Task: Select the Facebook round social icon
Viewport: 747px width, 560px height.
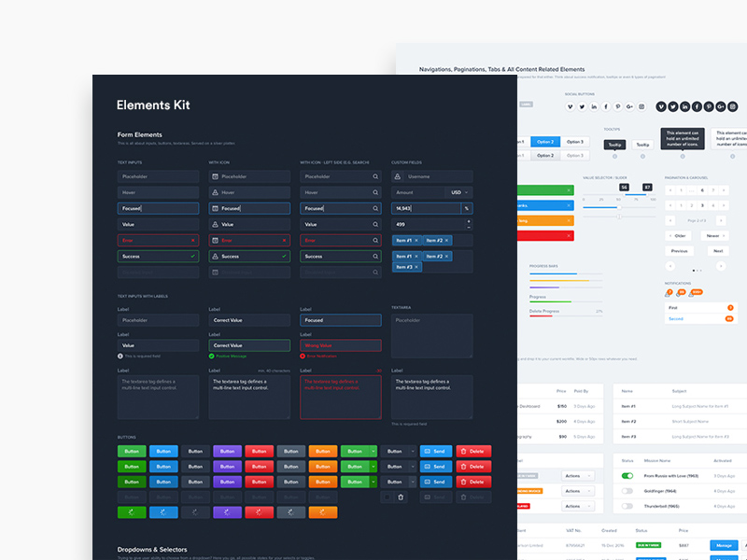Action: pyautogui.click(x=697, y=106)
